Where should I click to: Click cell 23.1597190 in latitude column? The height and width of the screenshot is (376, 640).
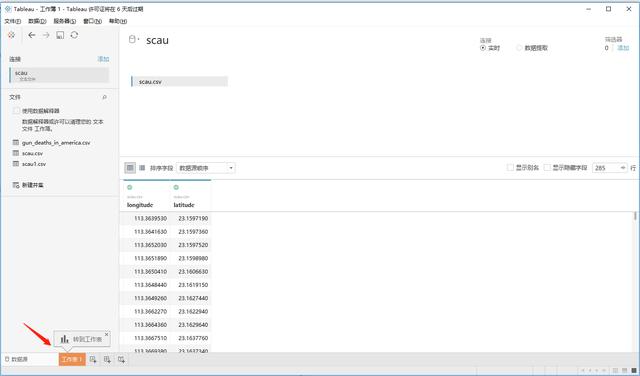pos(193,218)
